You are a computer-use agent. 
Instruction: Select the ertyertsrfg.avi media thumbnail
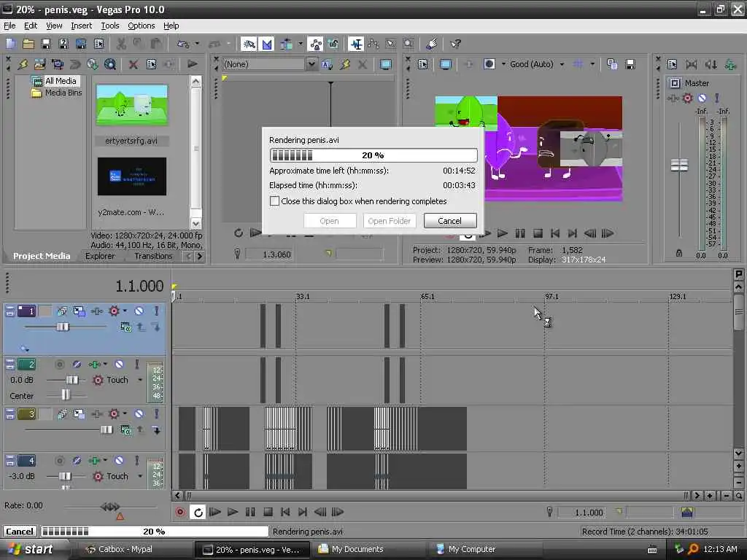132,105
